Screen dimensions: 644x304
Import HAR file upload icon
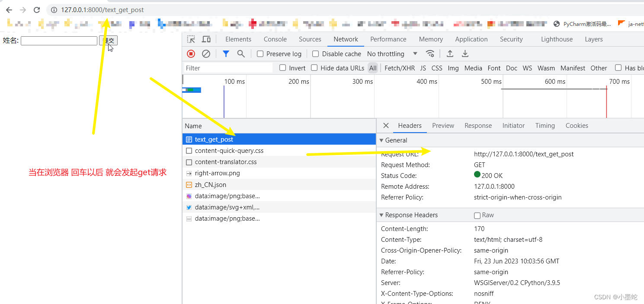450,54
